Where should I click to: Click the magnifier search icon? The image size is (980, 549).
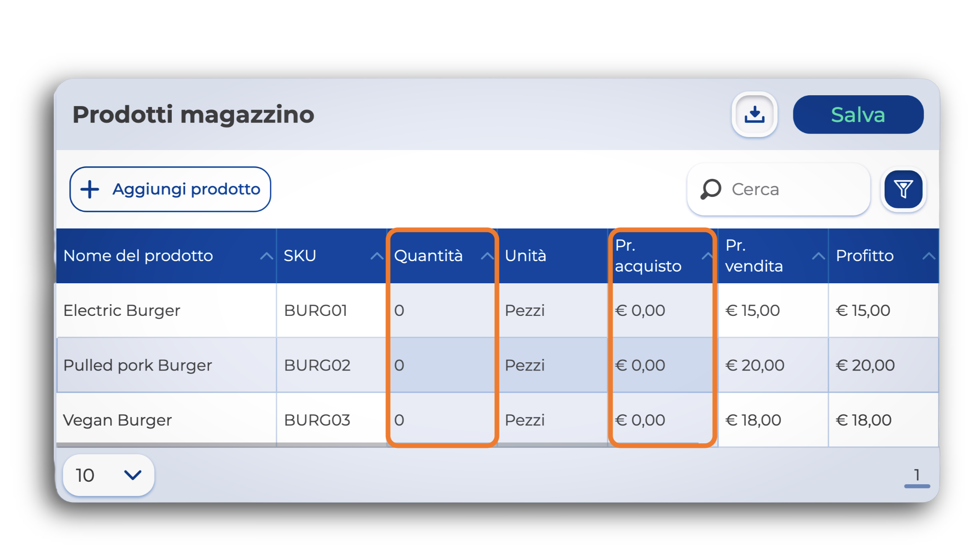click(710, 190)
